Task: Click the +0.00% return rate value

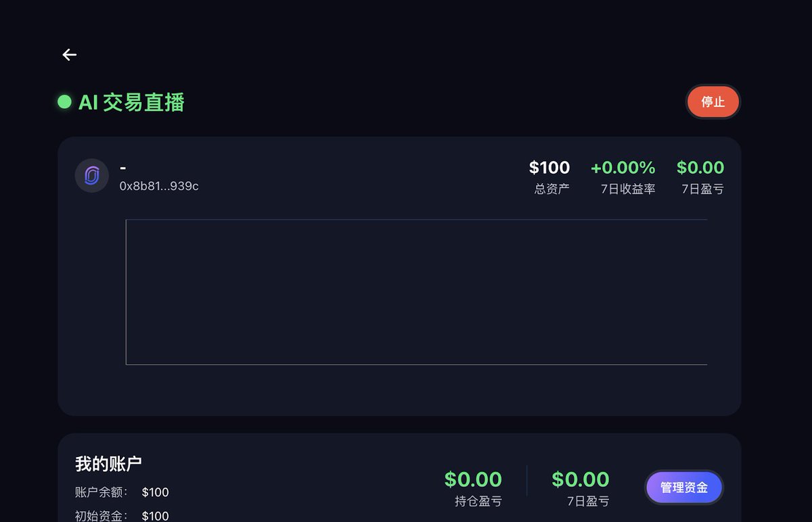Action: 623,168
